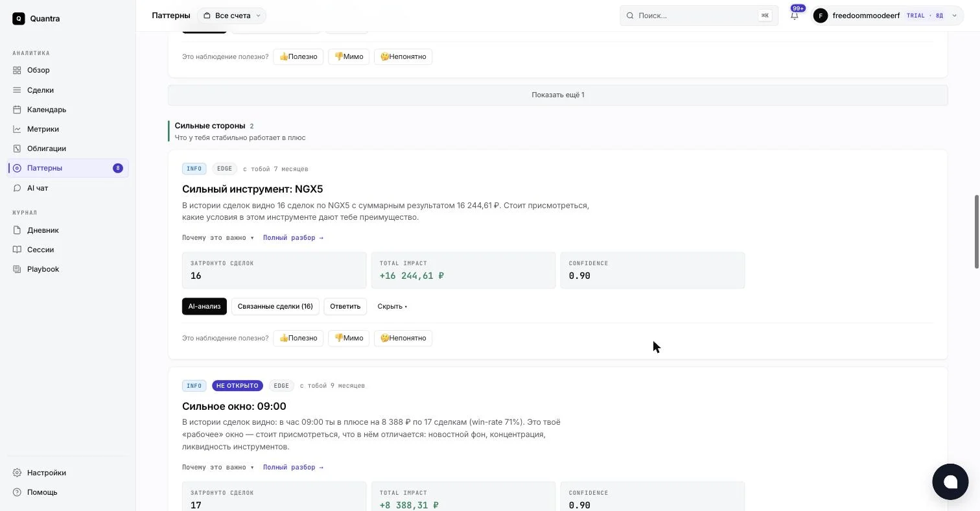Image resolution: width=980 pixels, height=511 pixels.
Task: Rate top card as Полезно
Action: click(x=298, y=57)
